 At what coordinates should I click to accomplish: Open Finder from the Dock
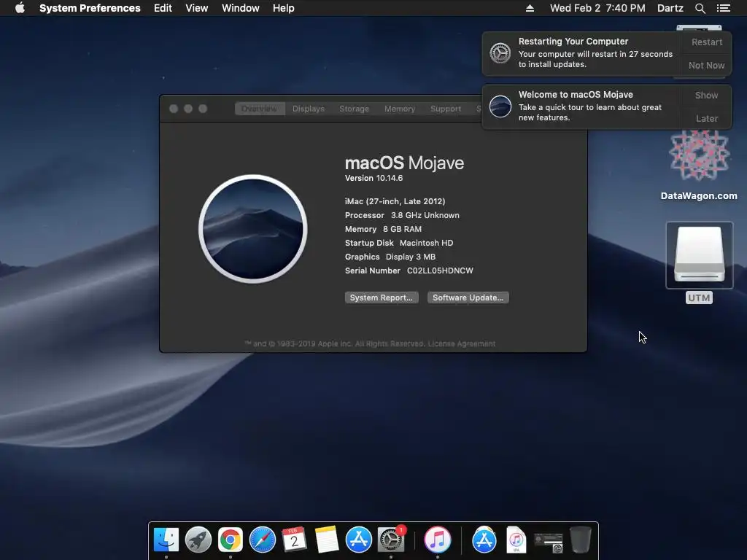[x=166, y=540]
